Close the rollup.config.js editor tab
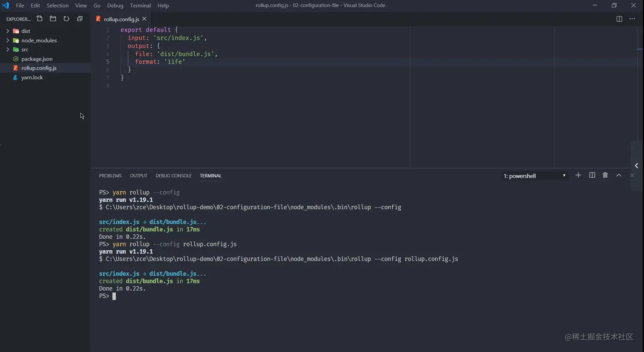 point(144,19)
